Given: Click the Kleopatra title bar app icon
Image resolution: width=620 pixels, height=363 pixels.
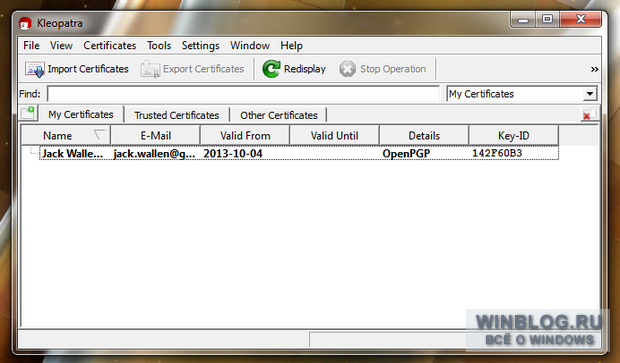Looking at the screenshot, I should tap(25, 23).
